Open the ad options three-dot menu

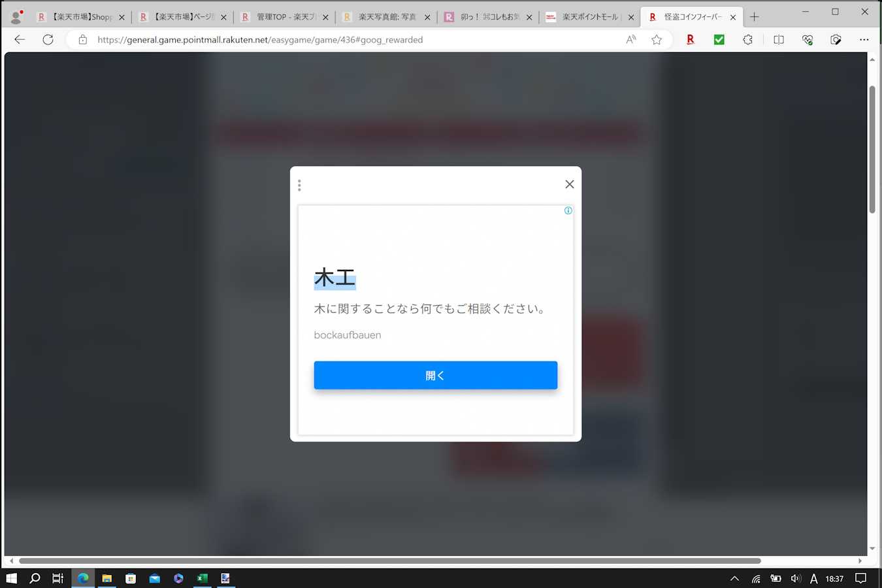pos(299,186)
